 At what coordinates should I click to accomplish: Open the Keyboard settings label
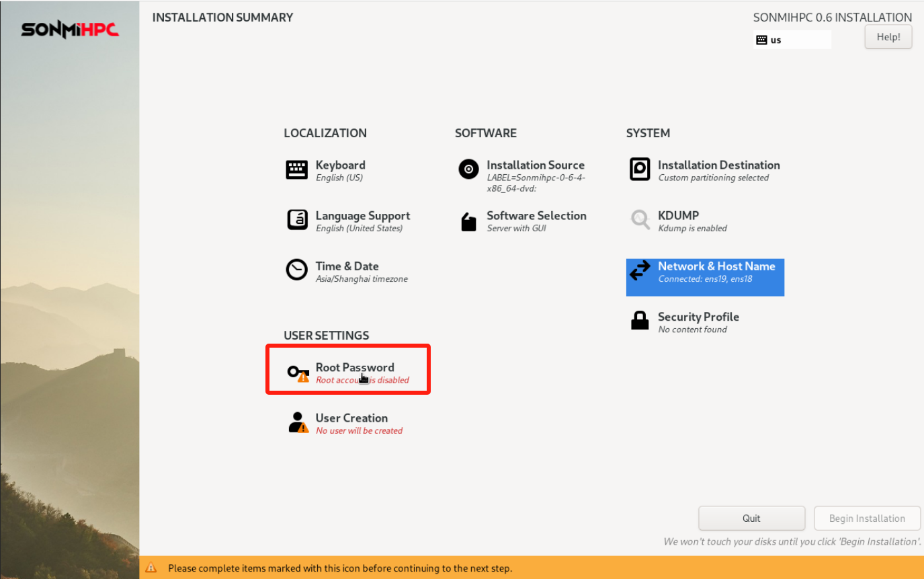341,165
